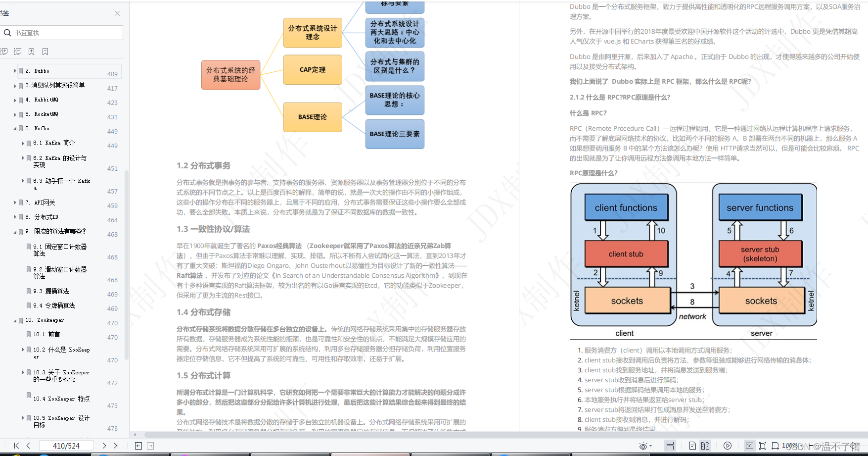Open bookmark '2. Dubbo'
The height and width of the screenshot is (456, 868).
pyautogui.click(x=38, y=71)
